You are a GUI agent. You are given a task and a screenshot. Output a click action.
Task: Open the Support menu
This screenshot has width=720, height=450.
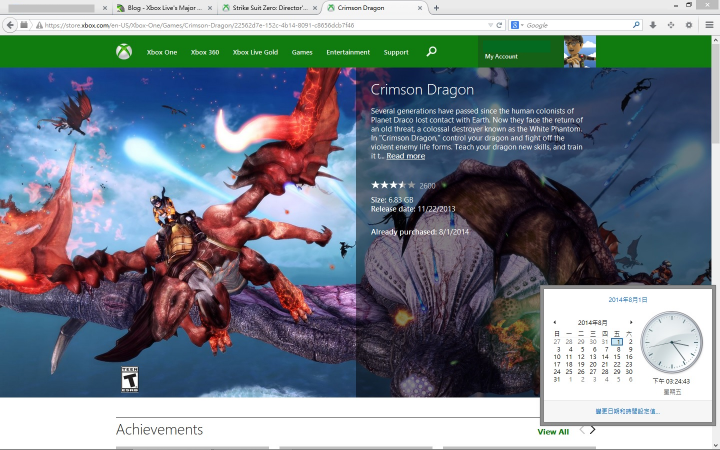click(396, 52)
